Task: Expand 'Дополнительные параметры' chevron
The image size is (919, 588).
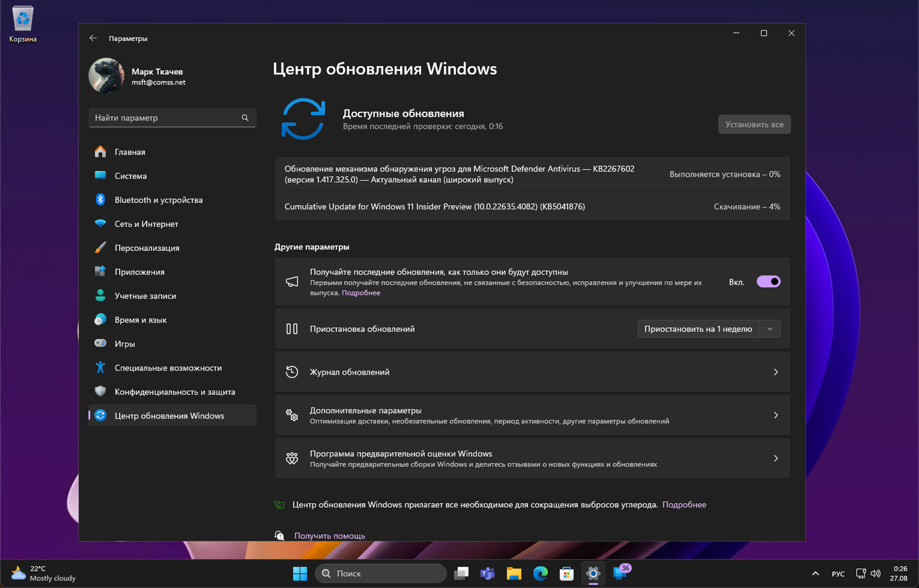Action: pos(776,415)
